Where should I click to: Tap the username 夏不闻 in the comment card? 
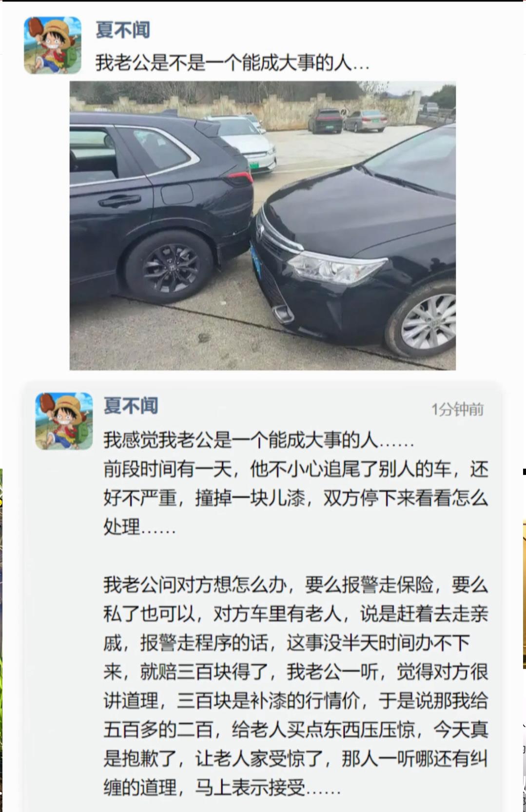click(x=131, y=406)
